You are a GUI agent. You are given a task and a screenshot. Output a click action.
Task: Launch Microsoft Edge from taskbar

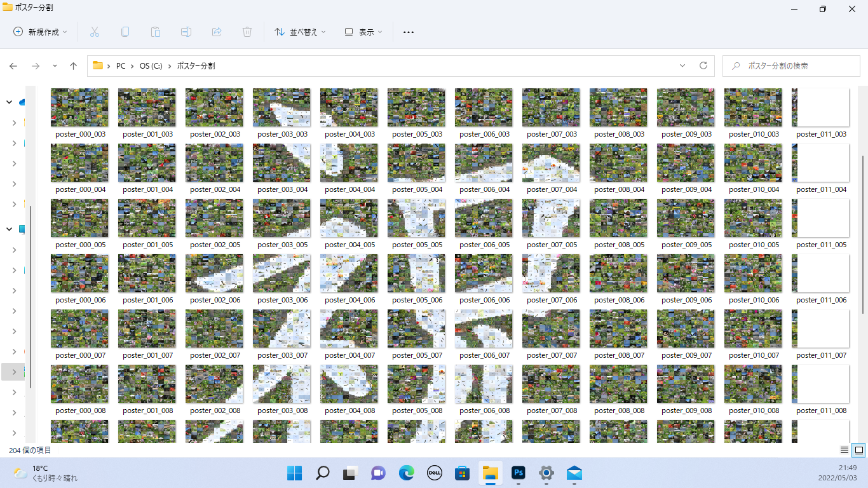pos(406,473)
